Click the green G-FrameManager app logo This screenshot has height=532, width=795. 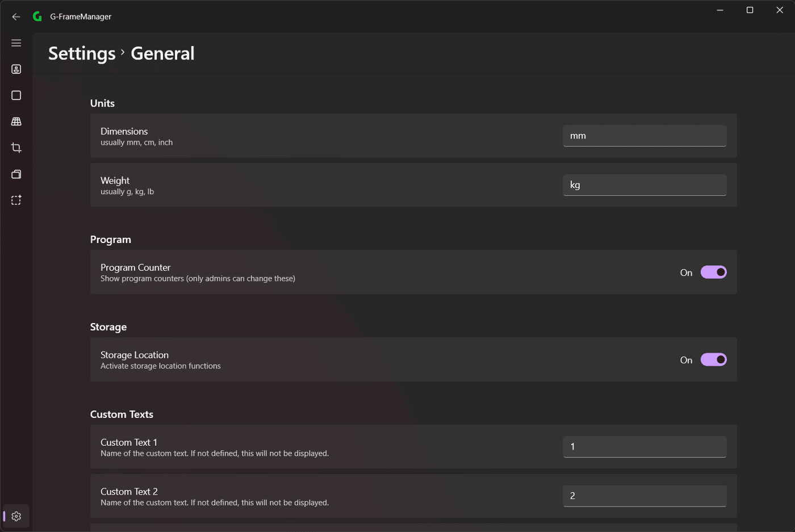(x=37, y=16)
